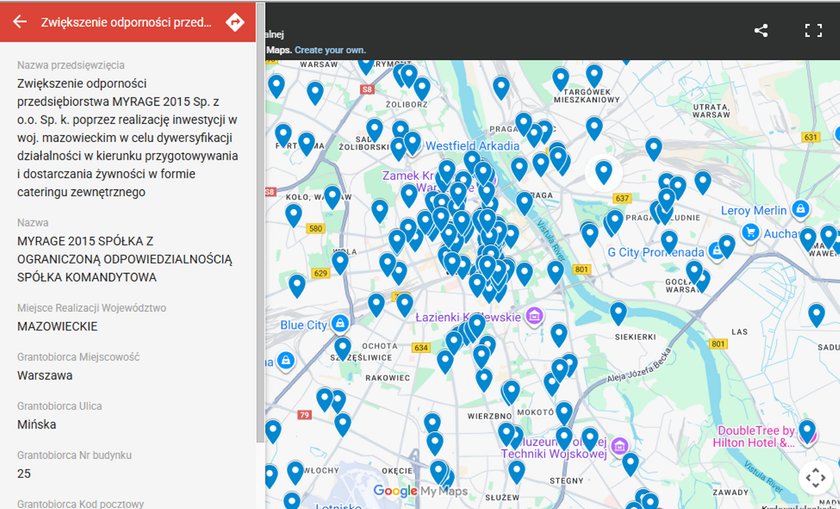Click the Leroy Merlin shop icon
This screenshot has width=840, height=509.
tap(799, 209)
